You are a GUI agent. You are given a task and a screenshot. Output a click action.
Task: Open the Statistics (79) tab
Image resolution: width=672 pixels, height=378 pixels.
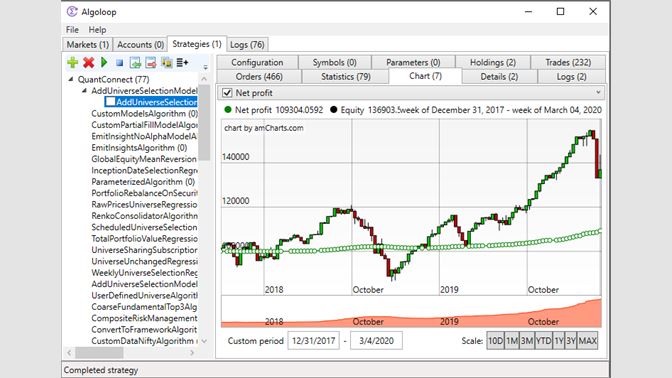click(x=346, y=77)
